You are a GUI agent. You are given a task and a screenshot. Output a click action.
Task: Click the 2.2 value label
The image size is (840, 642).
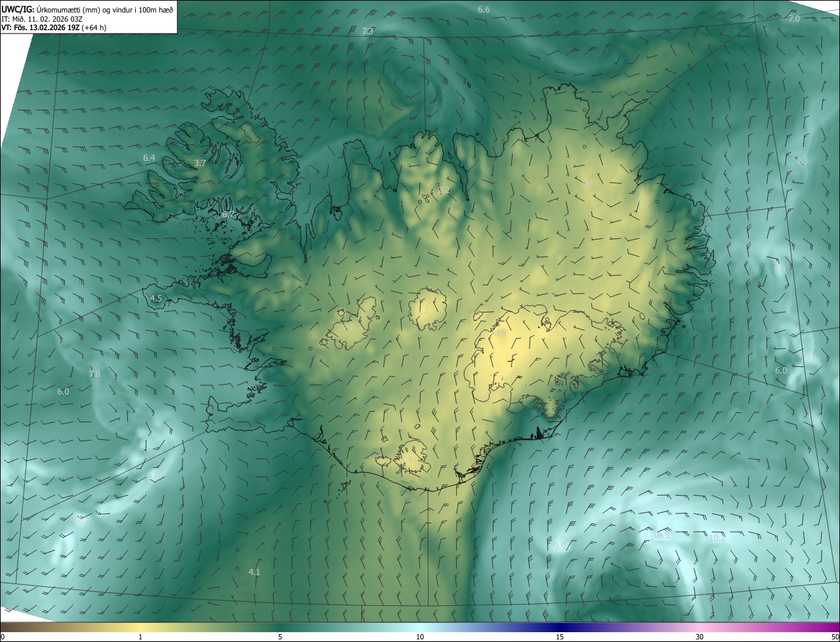click(x=444, y=191)
